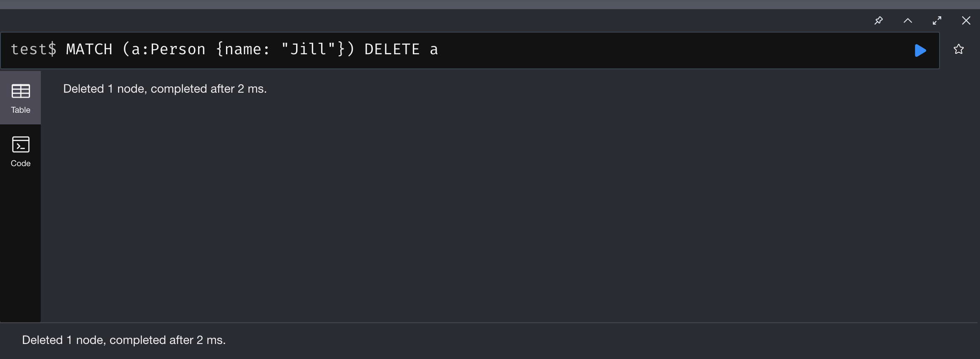
Task: Collapse the frame with the up chevron
Action: (908, 20)
